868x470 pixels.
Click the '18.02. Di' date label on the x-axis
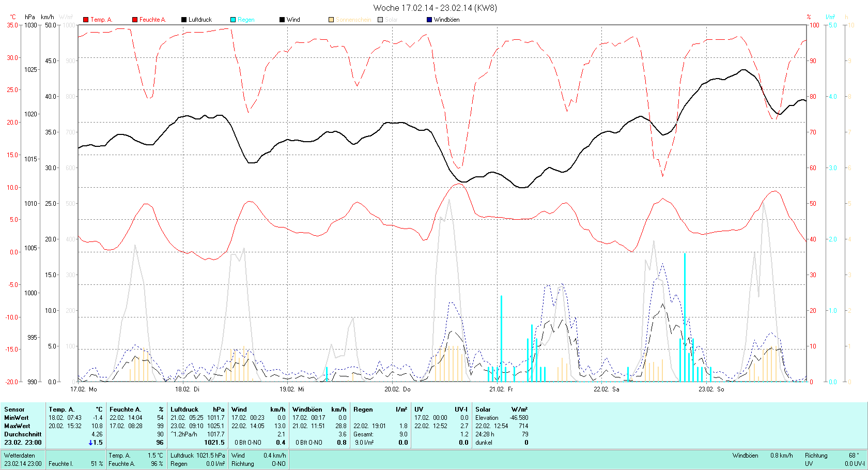(x=187, y=389)
